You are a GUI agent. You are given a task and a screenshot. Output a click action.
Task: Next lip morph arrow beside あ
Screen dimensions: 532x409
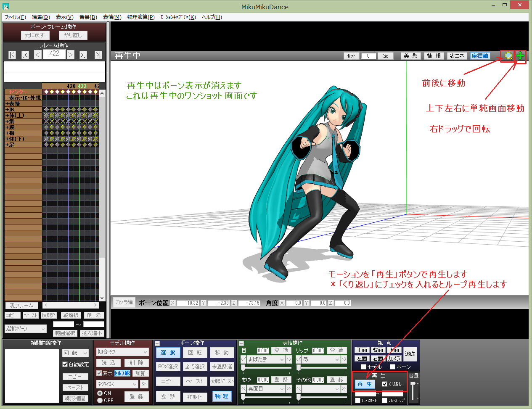tap(344, 359)
